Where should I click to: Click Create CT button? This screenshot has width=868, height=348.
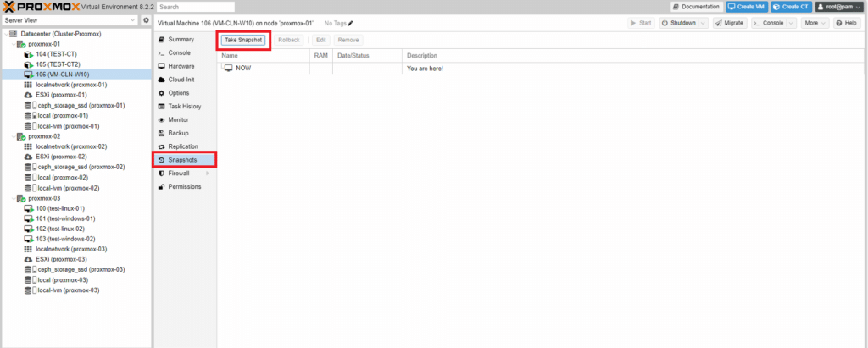click(x=791, y=7)
